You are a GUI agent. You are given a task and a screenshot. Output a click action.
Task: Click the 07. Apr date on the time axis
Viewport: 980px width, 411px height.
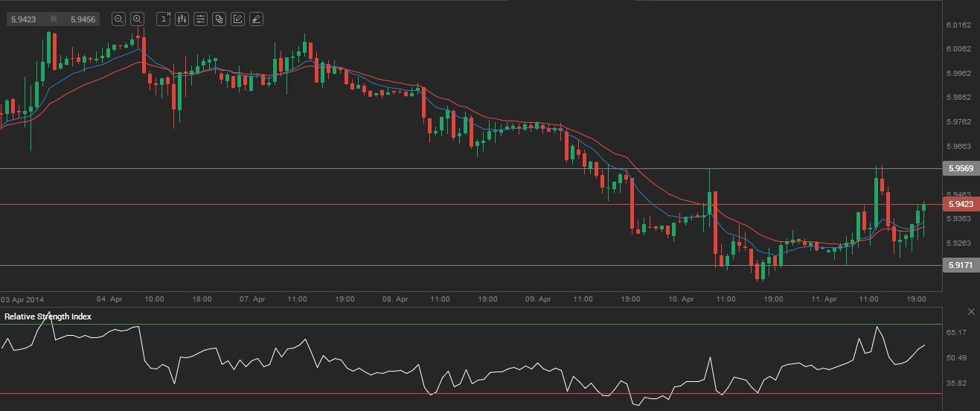pos(252,299)
